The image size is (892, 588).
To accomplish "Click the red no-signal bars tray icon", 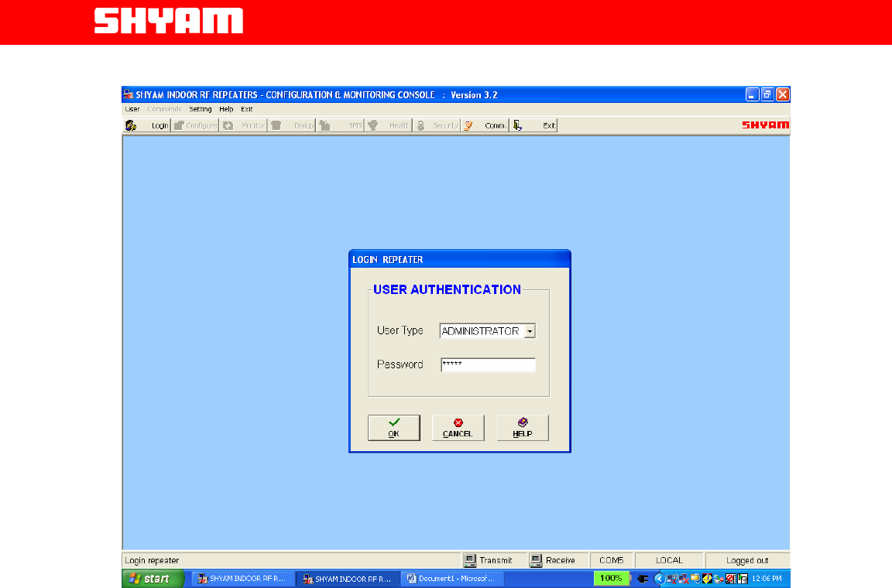I will 731,579.
